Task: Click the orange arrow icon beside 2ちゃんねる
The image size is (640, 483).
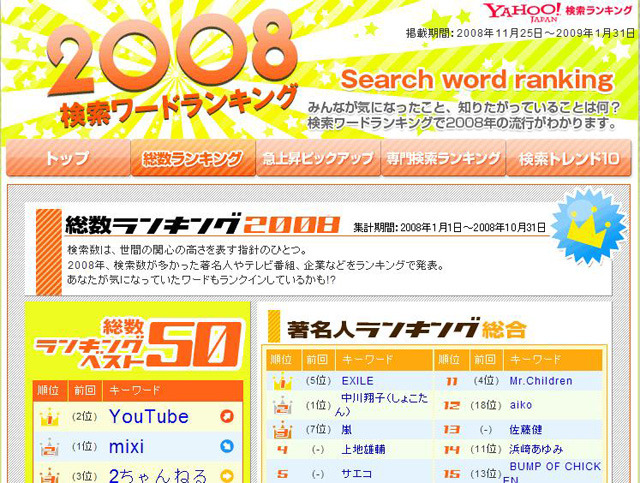Action: [x=227, y=476]
